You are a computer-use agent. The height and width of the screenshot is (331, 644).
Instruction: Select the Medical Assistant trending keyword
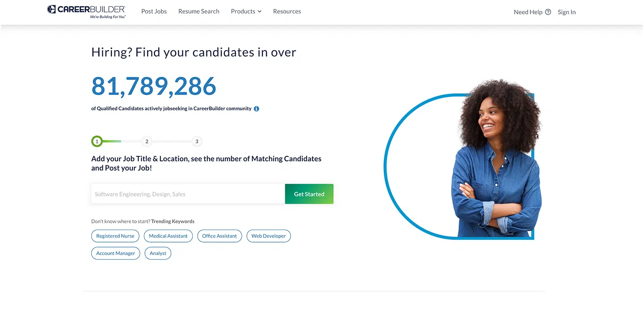168,236
